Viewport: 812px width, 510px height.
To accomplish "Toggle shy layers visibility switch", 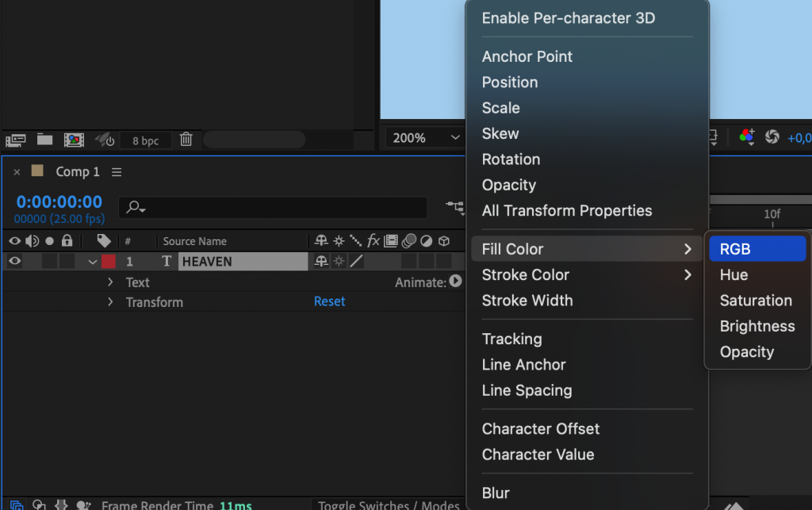I will 320,240.
